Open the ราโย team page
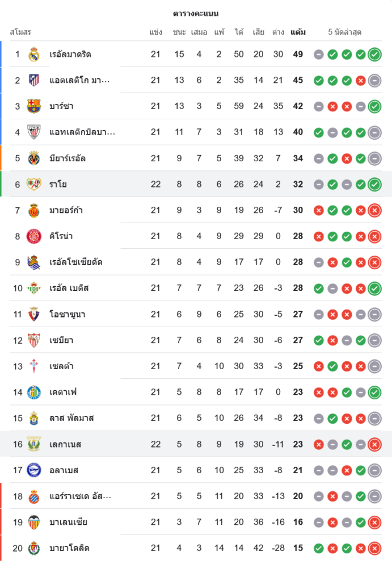392x568 pixels. (x=58, y=184)
